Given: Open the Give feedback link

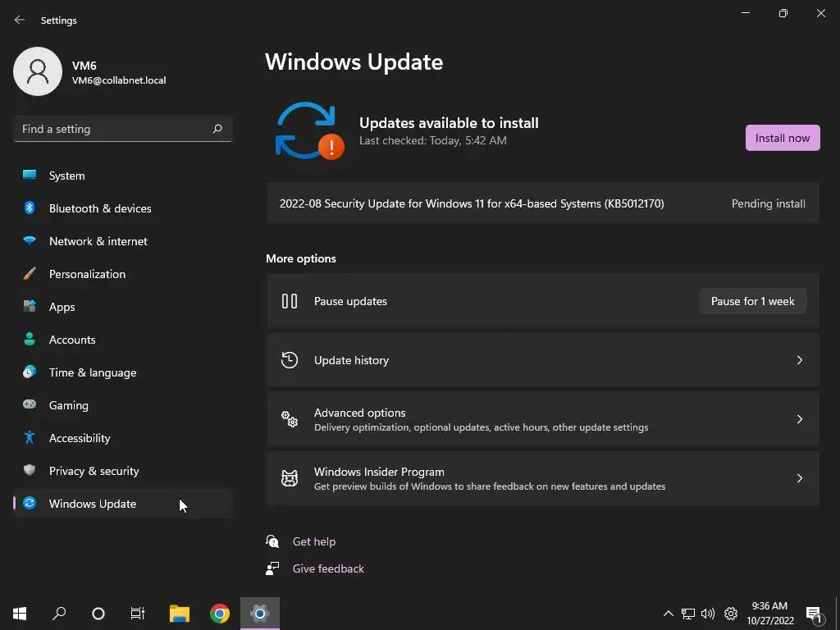Looking at the screenshot, I should [328, 568].
